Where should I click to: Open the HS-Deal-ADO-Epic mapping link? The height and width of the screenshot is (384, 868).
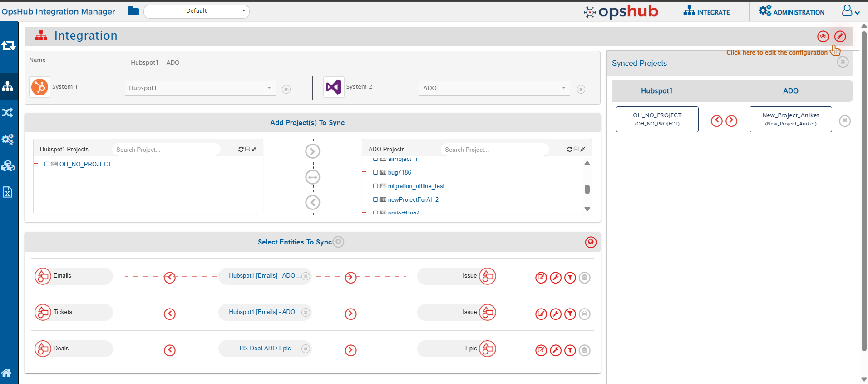(265, 349)
